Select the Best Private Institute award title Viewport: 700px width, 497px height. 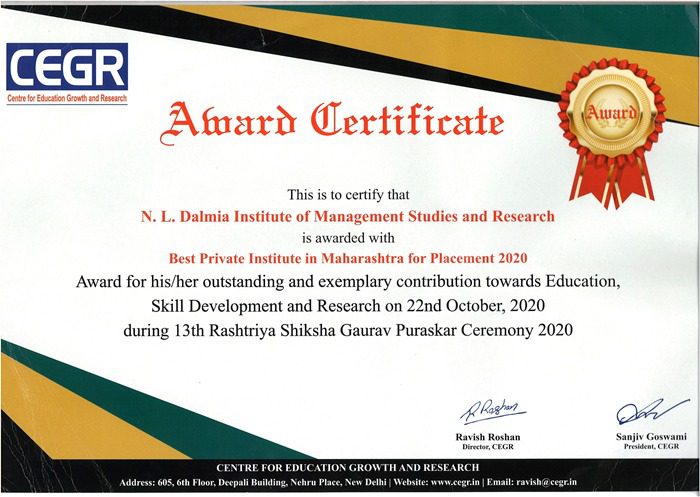pyautogui.click(x=348, y=259)
